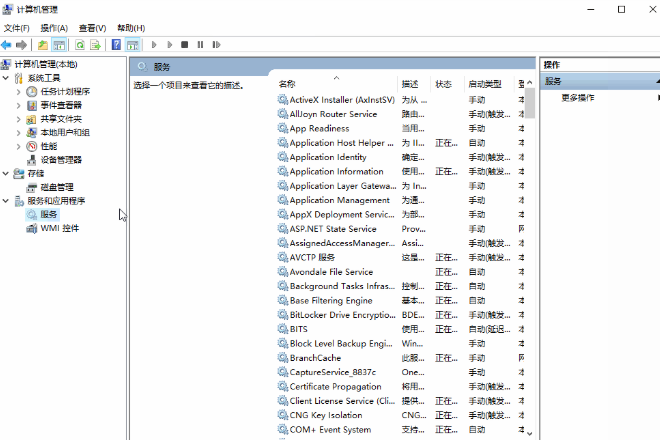
Task: Select 设备管理器 in the tree
Action: point(61,160)
